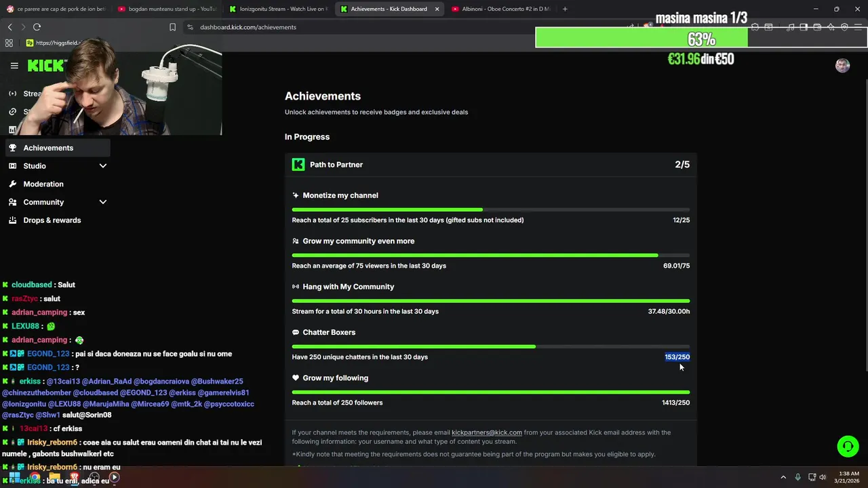Switch to the 'ce parere are cap de pork' tab
The height and width of the screenshot is (488, 868).
56,9
